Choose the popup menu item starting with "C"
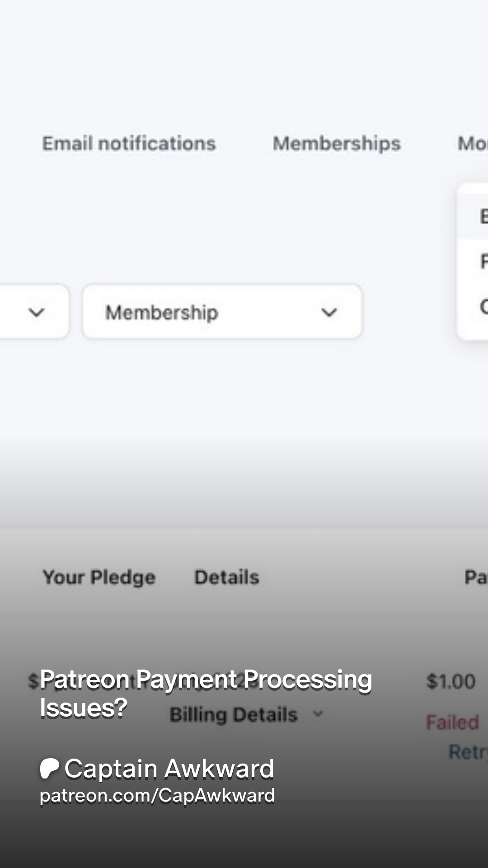Image resolution: width=488 pixels, height=868 pixels. click(482, 307)
